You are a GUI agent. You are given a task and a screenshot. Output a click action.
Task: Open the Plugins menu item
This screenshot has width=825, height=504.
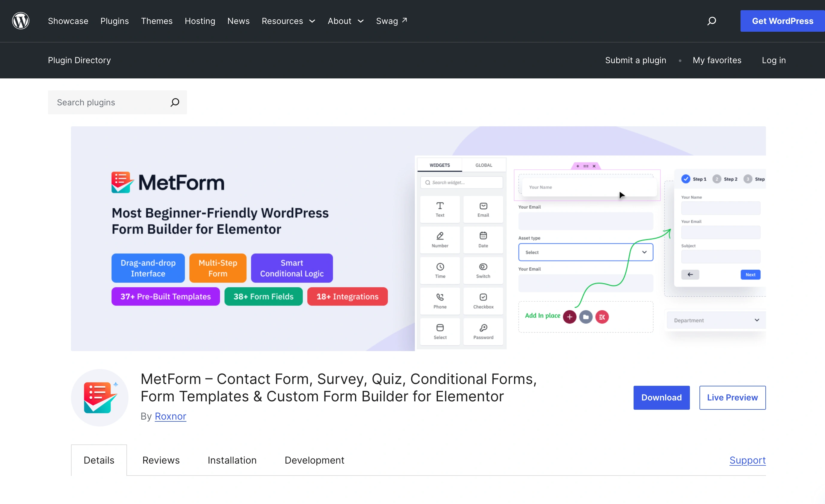[114, 21]
